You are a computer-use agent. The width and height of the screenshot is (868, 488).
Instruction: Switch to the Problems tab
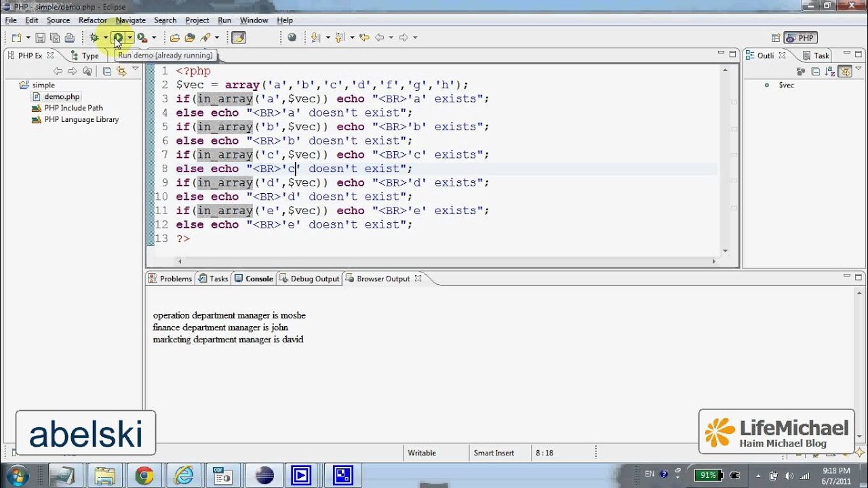(170, 279)
